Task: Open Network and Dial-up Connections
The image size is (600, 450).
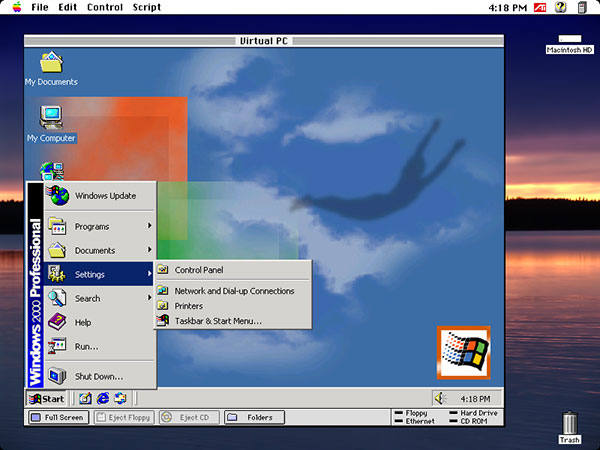Action: click(234, 291)
